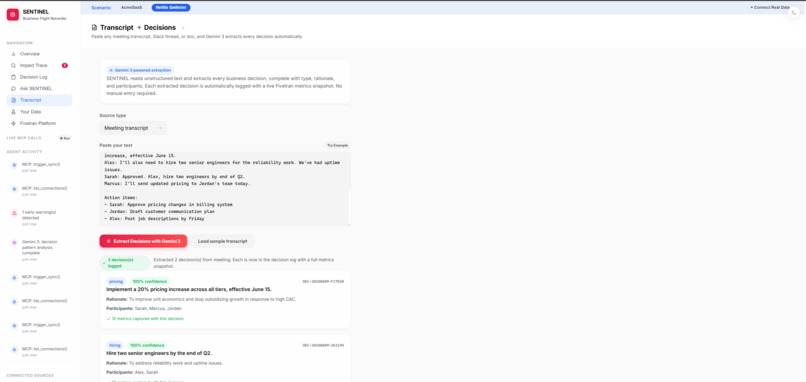Click the hiring tag on second decision
This screenshot has width=806, height=382.
pos(115,345)
